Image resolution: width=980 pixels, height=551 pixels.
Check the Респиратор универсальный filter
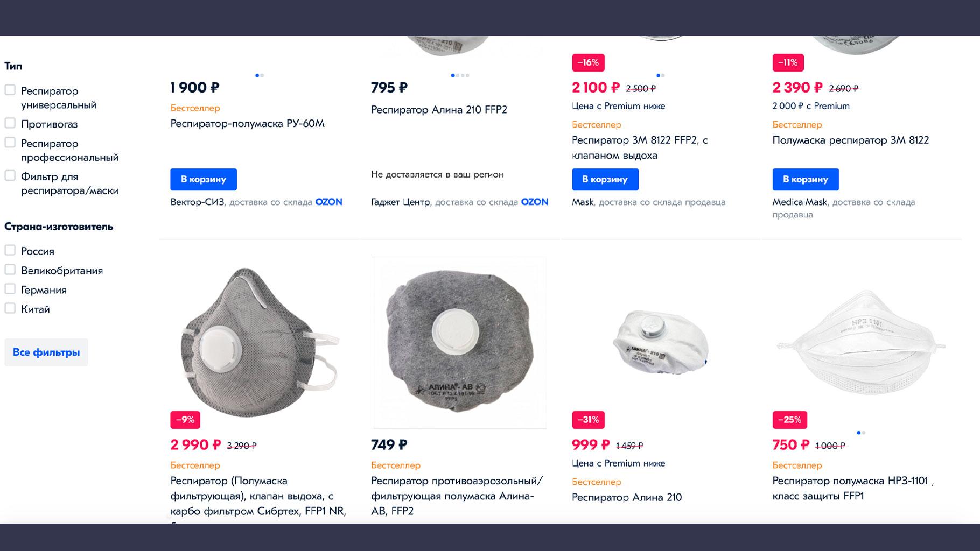tap(10, 90)
